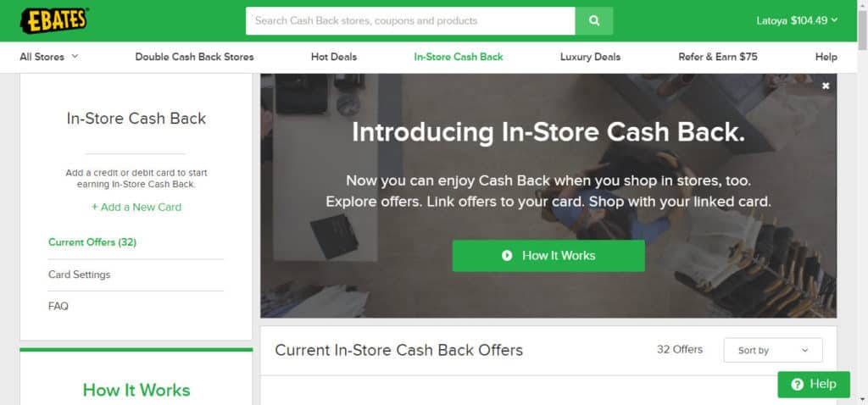This screenshot has height=405, width=868.
Task: Close the intro banner with the X
Action: tap(826, 86)
